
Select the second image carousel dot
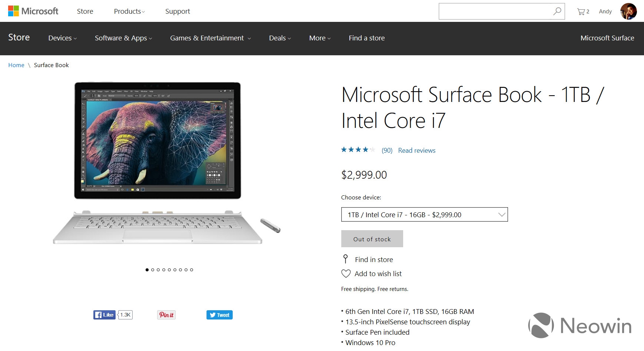153,270
